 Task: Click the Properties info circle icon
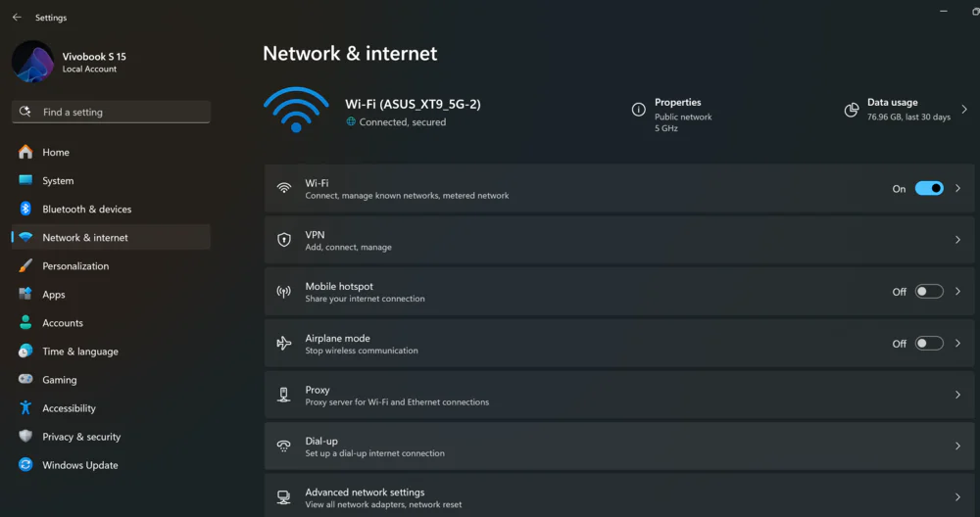click(638, 110)
